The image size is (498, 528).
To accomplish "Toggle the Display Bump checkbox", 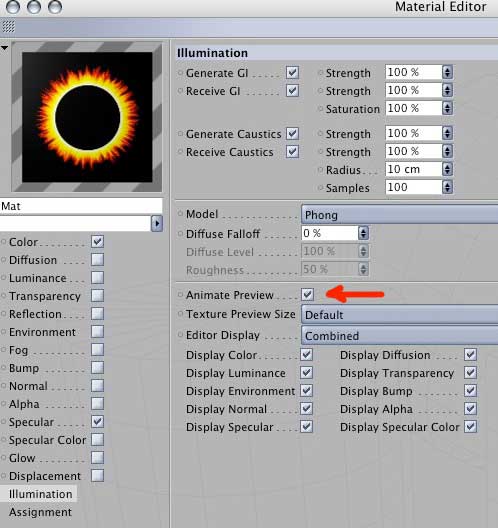I will pos(470,391).
